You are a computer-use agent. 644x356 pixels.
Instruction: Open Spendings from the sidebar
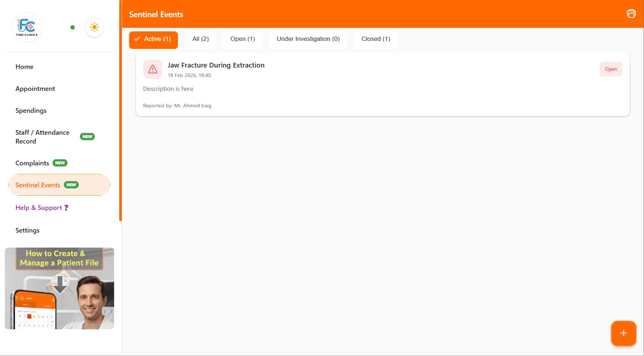point(31,111)
